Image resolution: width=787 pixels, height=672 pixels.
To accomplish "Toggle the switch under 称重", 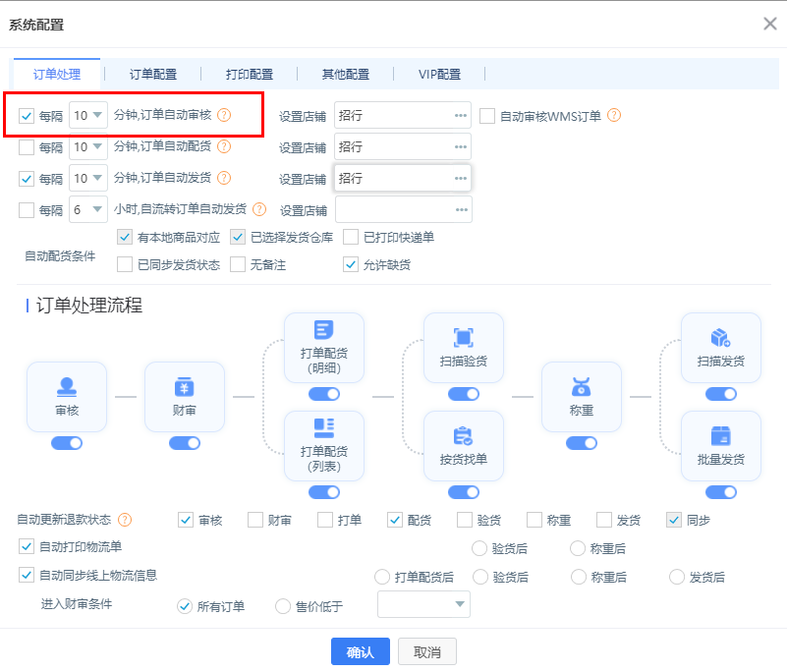I will click(582, 443).
